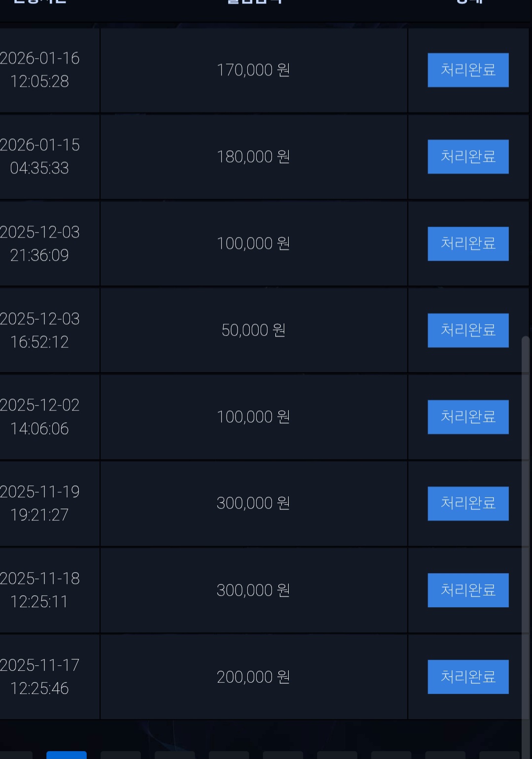Click the 2026-01-16 12:05:28 date cell
This screenshot has height=759, width=532.
click(x=40, y=70)
